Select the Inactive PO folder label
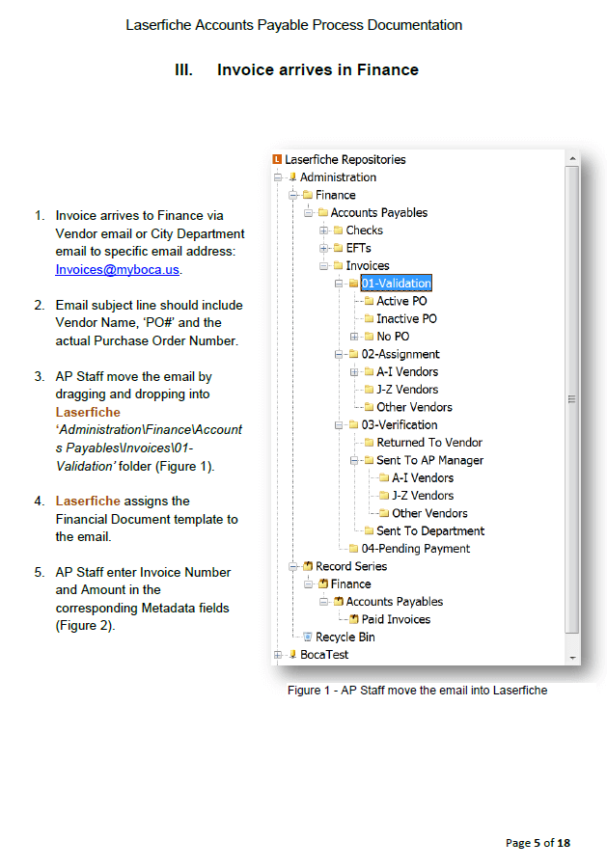Viewport: 607px width, 868px height. tap(406, 319)
